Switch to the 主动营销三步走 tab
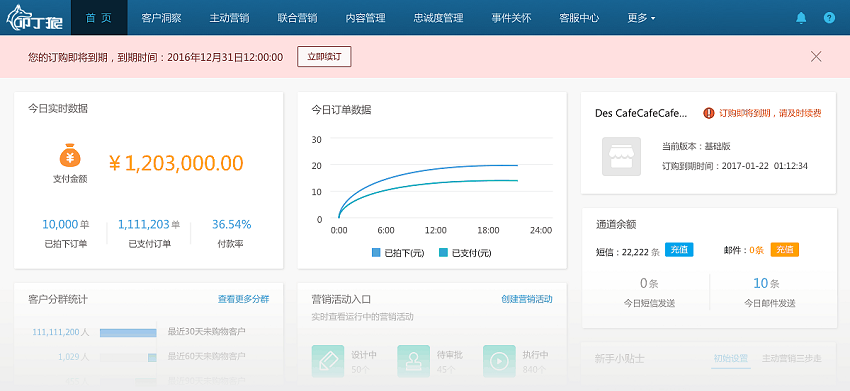This screenshot has height=391, width=850. point(792,358)
